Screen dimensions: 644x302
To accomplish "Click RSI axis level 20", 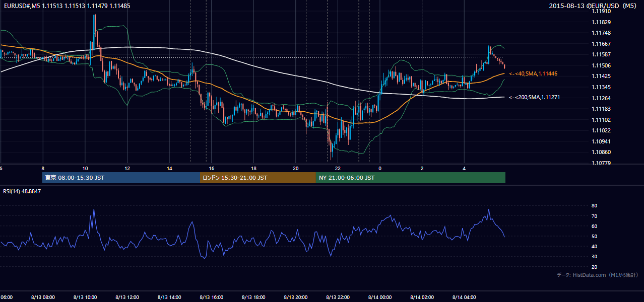I will (595, 267).
